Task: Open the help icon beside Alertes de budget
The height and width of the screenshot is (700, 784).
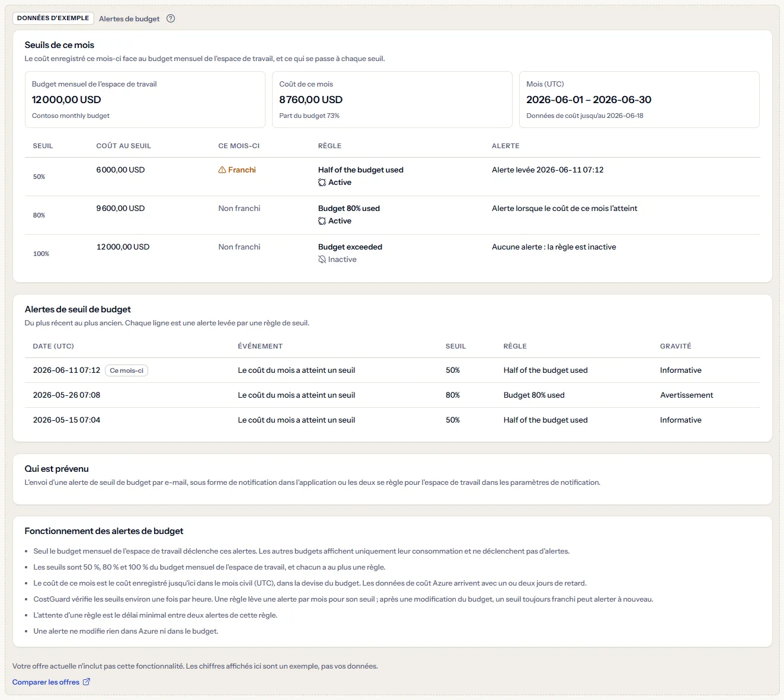Action: pos(171,18)
